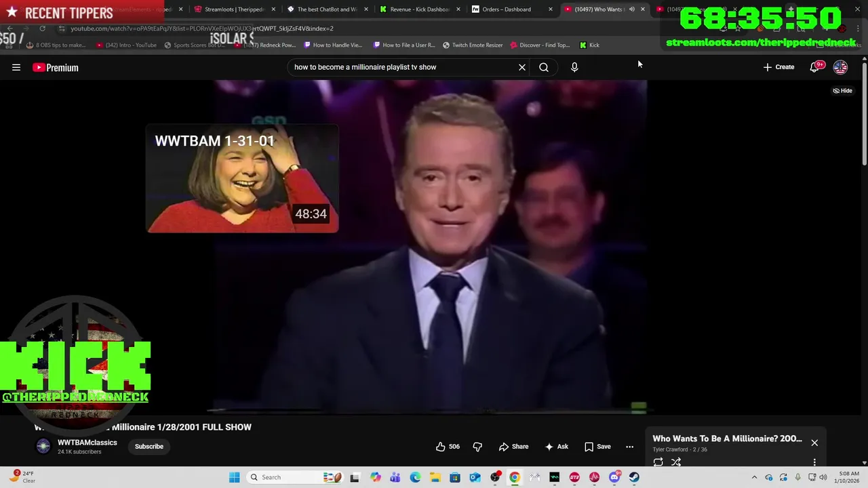Open the Windows Start menu
The height and width of the screenshot is (488, 868).
pyautogui.click(x=234, y=477)
